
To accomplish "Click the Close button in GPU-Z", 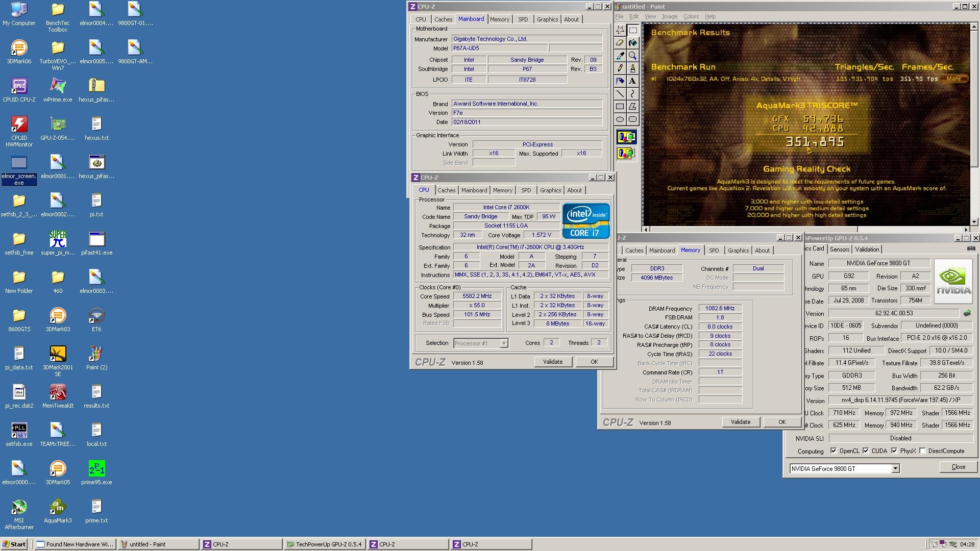I will [x=959, y=467].
